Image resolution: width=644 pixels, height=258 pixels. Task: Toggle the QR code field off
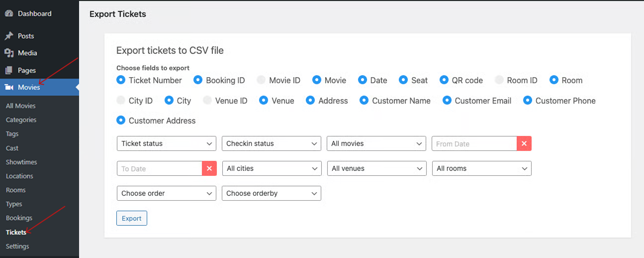444,80
